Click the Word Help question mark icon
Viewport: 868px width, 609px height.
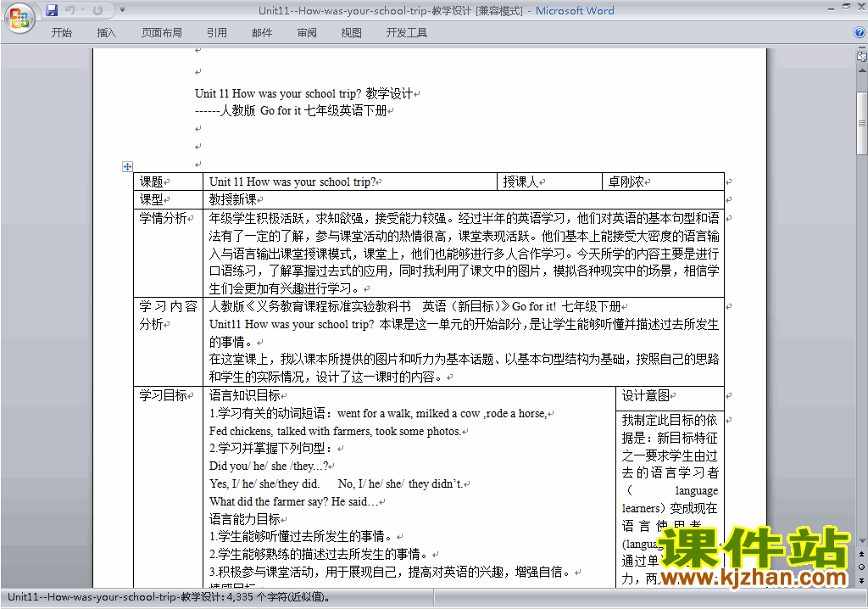click(x=860, y=33)
